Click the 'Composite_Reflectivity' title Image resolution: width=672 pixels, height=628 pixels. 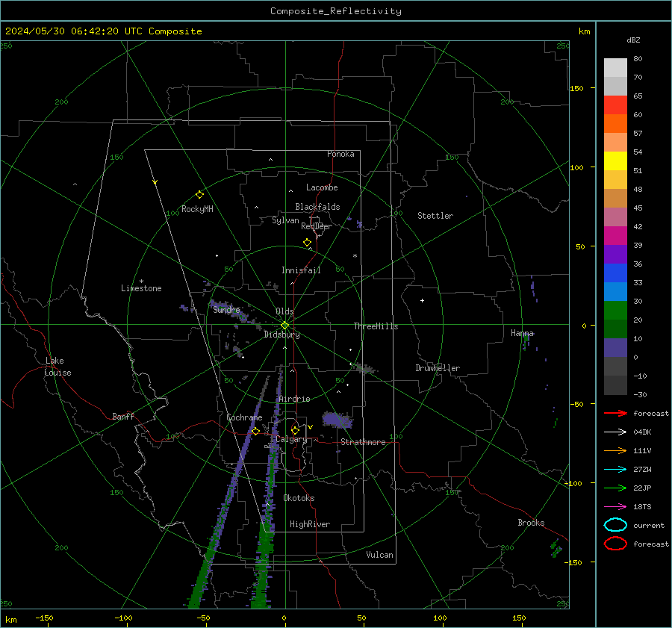point(336,11)
